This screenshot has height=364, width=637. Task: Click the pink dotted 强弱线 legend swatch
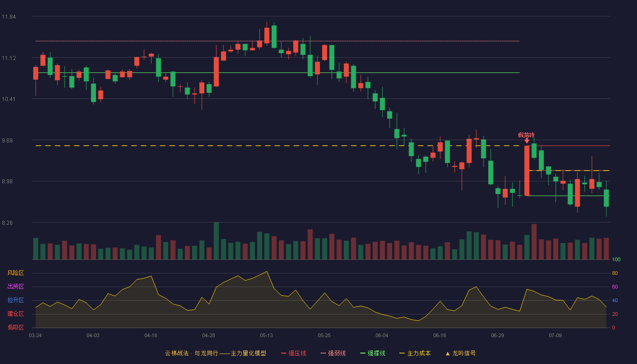tap(323, 353)
